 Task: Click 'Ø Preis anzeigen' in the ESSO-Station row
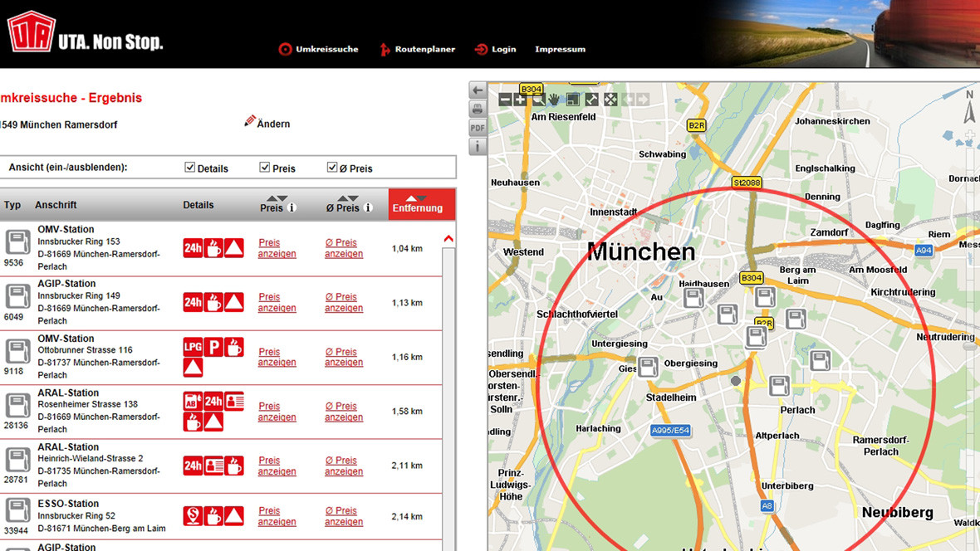click(344, 516)
